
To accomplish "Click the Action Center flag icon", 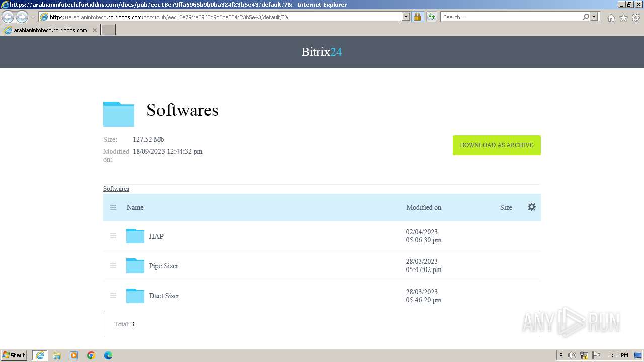I will 596,355.
